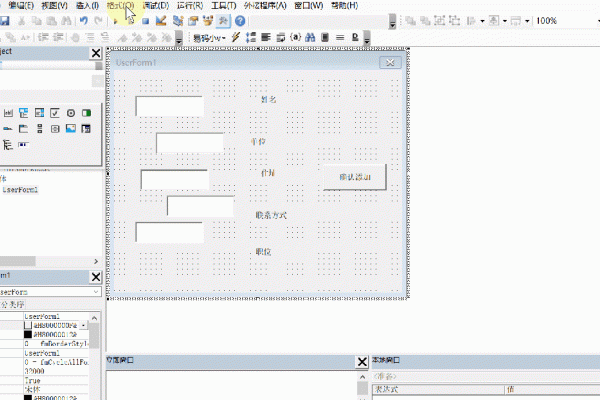The width and height of the screenshot is (600, 400).
Task: Click the text box beside the 姓名 label
Action: [x=169, y=106]
